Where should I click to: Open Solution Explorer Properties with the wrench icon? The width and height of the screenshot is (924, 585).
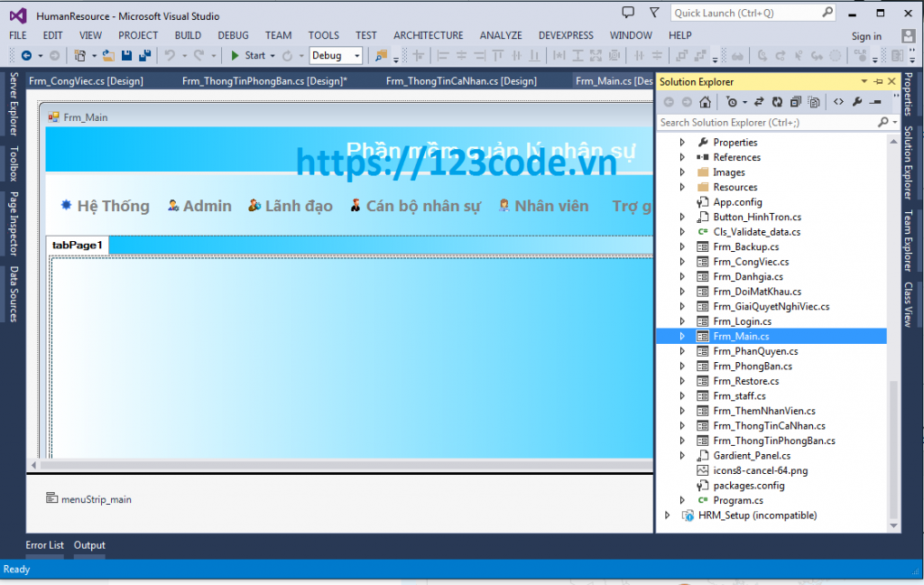pos(857,101)
